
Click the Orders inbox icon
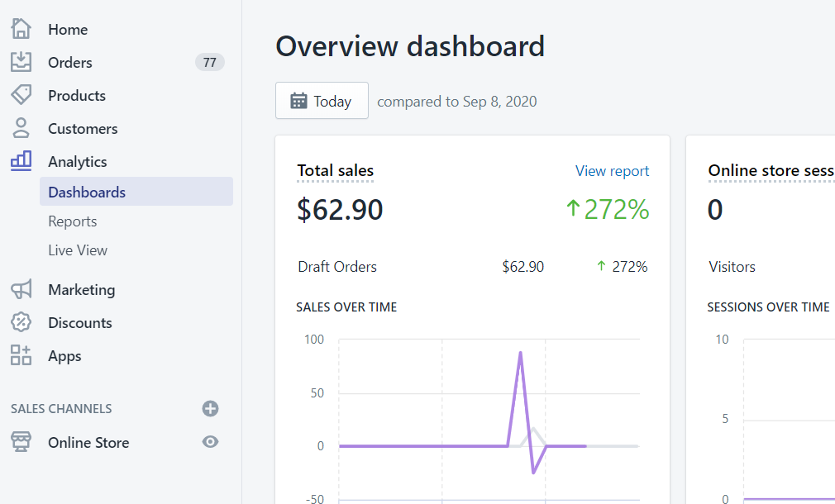coord(21,62)
